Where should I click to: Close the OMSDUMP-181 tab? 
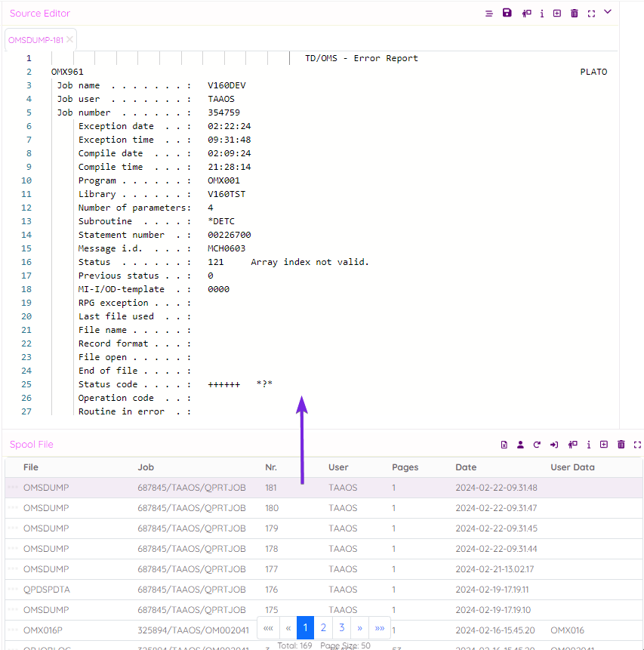70,39
